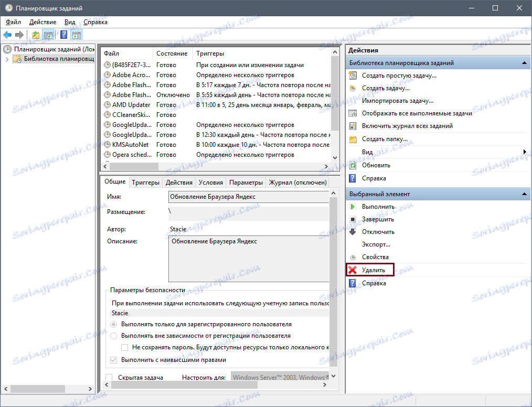Select the 'Общие' tab
The width and height of the screenshot is (532, 407).
(x=115, y=182)
